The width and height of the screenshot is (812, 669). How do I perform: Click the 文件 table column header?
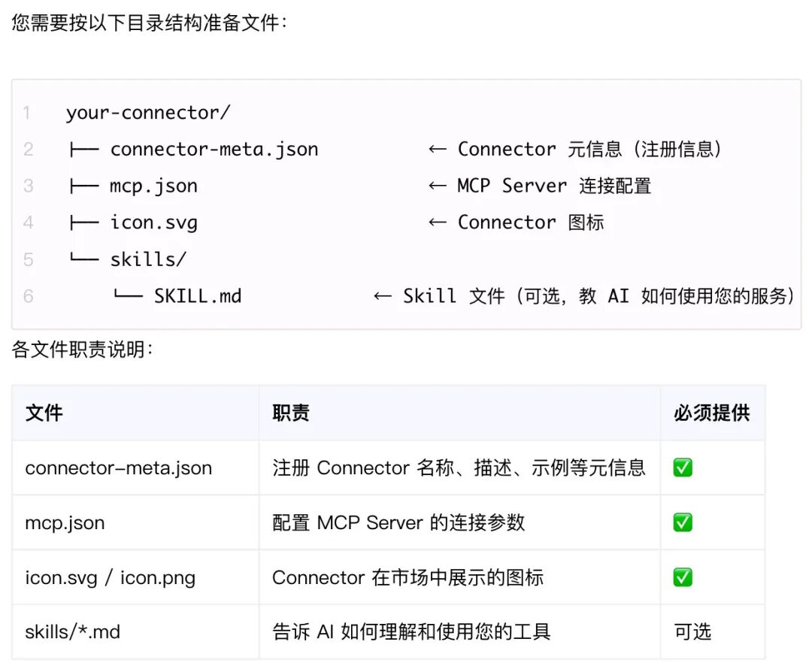coord(44,413)
